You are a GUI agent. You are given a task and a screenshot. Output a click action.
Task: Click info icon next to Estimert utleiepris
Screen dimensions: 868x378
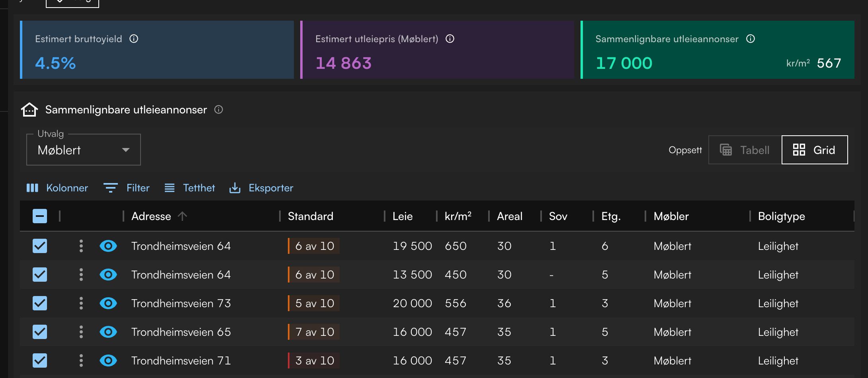tap(450, 39)
